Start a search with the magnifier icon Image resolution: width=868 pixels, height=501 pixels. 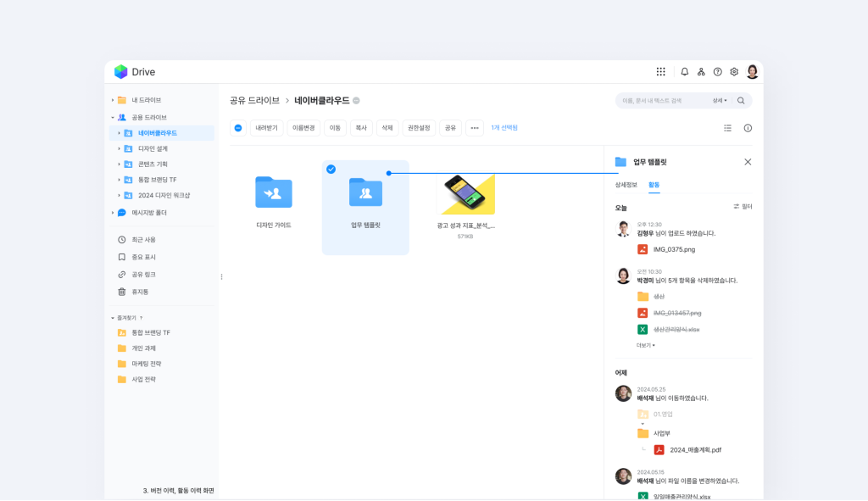pos(739,100)
